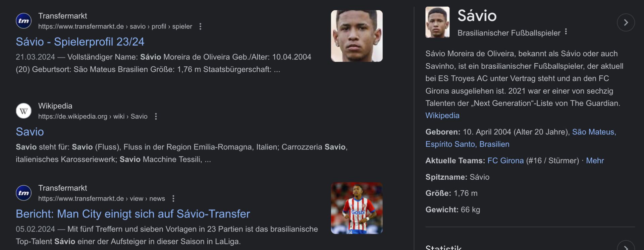The image size is (644, 250).
Task: Click the FC Girona team link
Action: click(505, 161)
